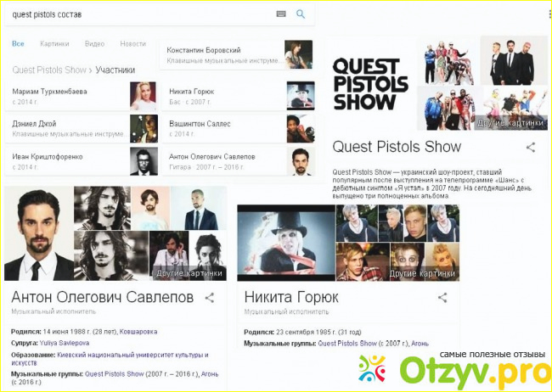This screenshot has width=552, height=392.
Task: Open the Видео tab
Action: click(94, 43)
